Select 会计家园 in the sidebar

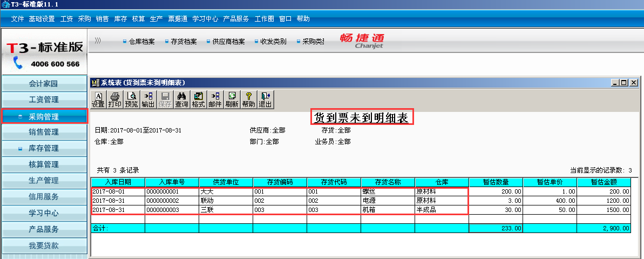coord(44,83)
